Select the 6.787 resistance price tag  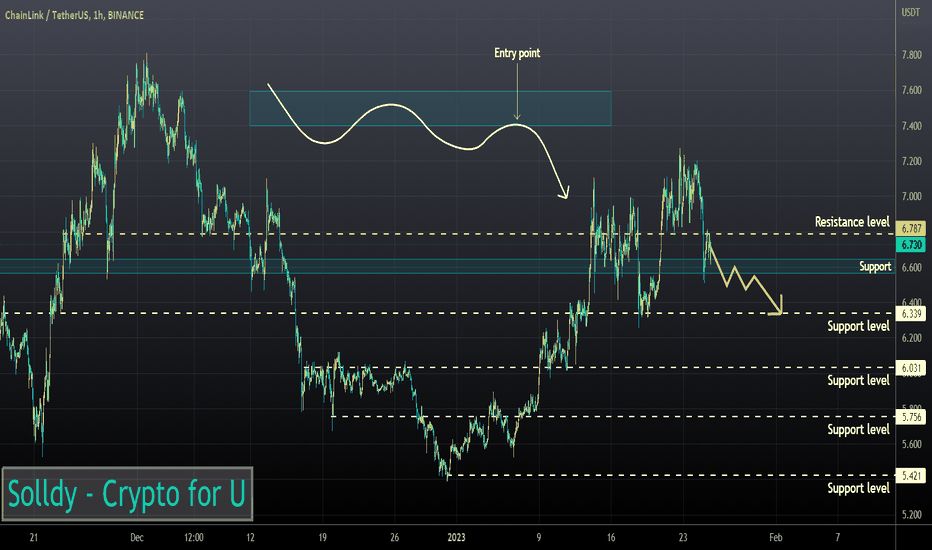pyautogui.click(x=911, y=228)
